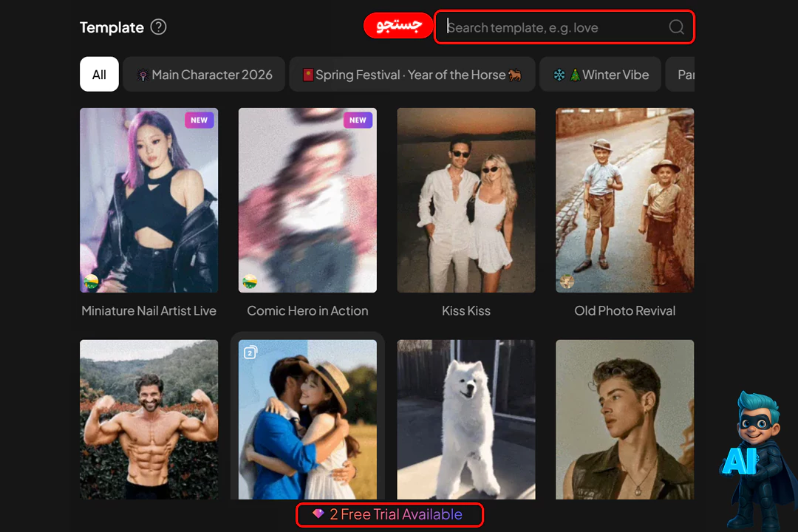
Task: Click creator avatar on Comic Hero thumbnail
Action: coord(250,282)
